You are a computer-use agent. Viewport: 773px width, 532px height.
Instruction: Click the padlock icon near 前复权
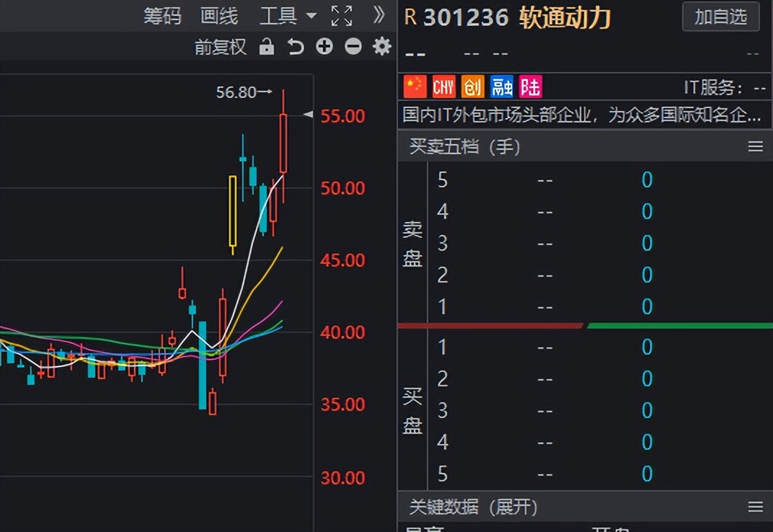coord(267,47)
